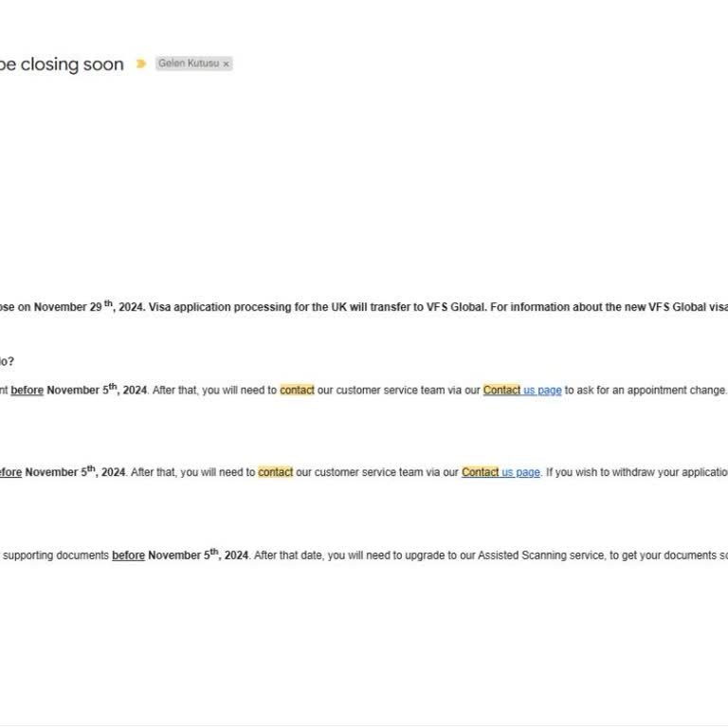Image resolution: width=728 pixels, height=728 pixels.
Task: Click the highlighted "Contact" before "to ask for an appointment"
Action: [x=501, y=390]
